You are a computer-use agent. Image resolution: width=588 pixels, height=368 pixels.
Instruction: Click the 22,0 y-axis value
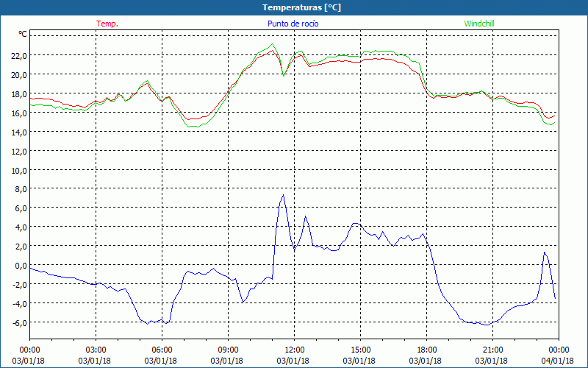coord(19,56)
